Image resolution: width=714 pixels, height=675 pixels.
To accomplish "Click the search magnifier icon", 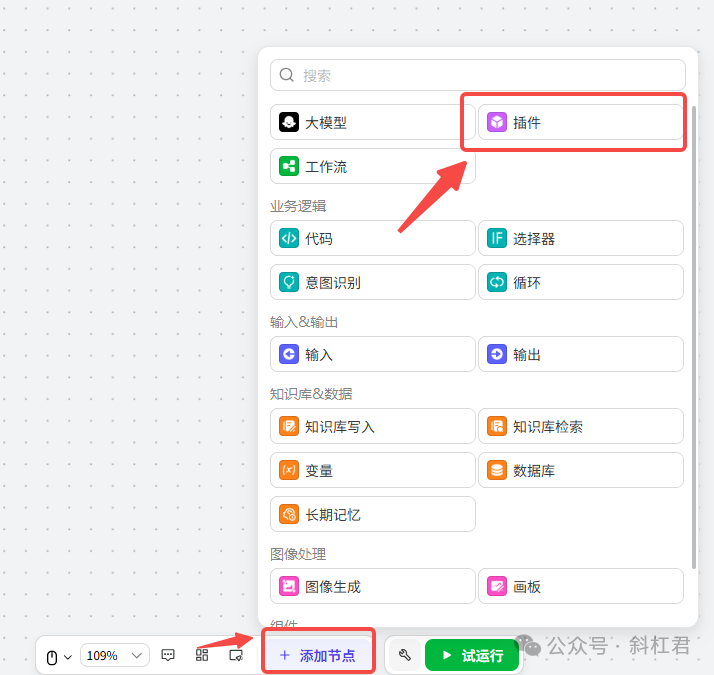I will click(x=286, y=75).
